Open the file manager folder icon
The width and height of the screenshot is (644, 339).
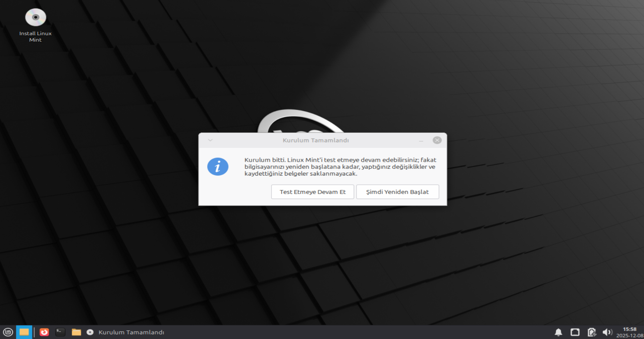pos(76,332)
